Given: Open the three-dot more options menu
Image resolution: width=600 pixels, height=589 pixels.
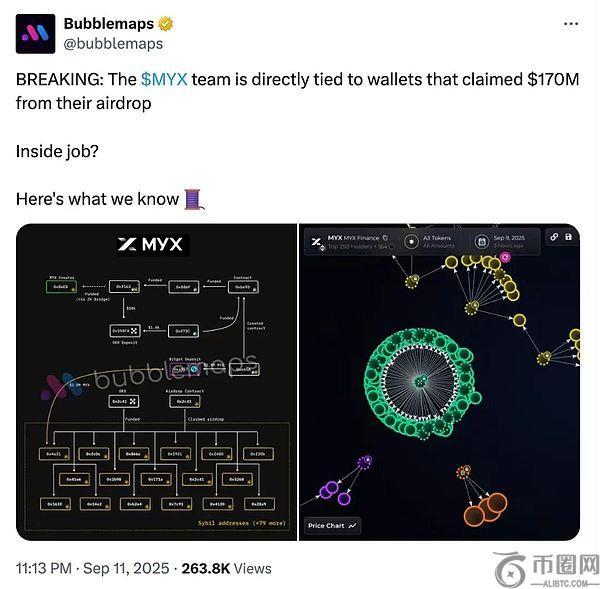Looking at the screenshot, I should pos(571,24).
